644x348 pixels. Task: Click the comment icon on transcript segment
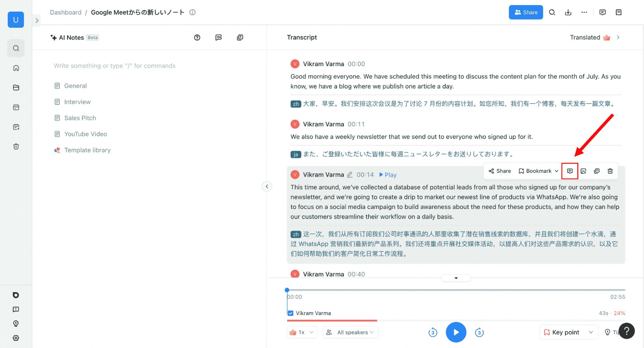(x=570, y=171)
